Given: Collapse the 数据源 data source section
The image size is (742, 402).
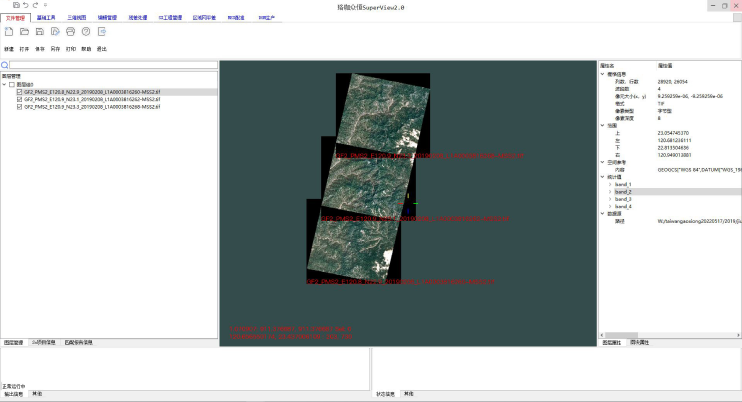Looking at the screenshot, I should point(602,214).
